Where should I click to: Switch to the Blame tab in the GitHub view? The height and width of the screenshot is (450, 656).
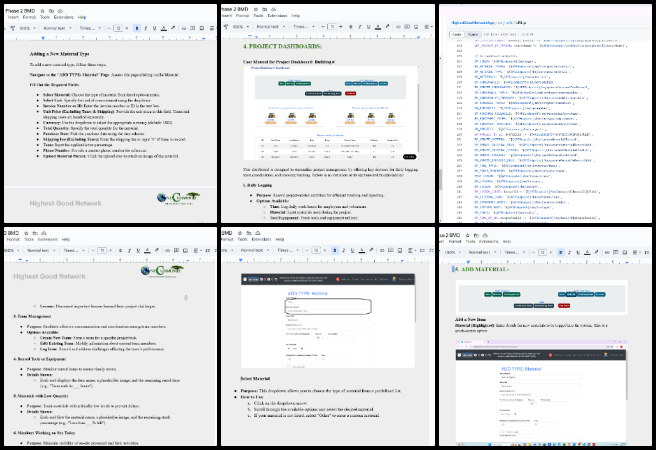(473, 34)
